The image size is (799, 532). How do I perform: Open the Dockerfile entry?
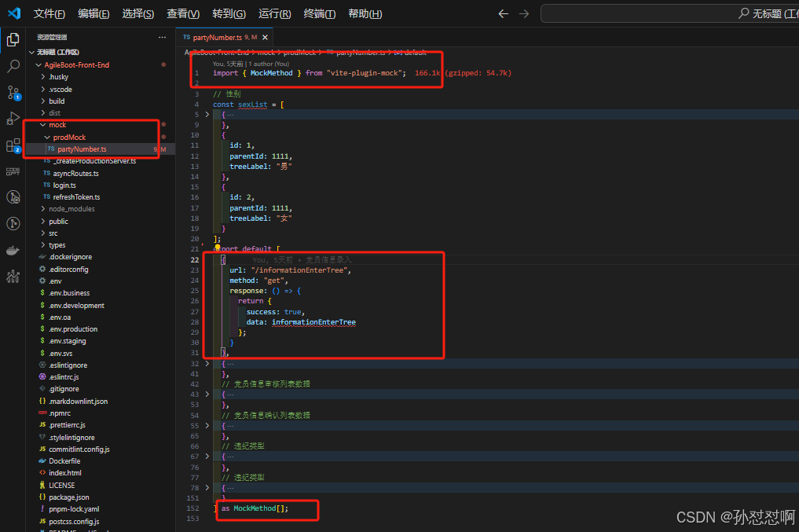pos(64,461)
